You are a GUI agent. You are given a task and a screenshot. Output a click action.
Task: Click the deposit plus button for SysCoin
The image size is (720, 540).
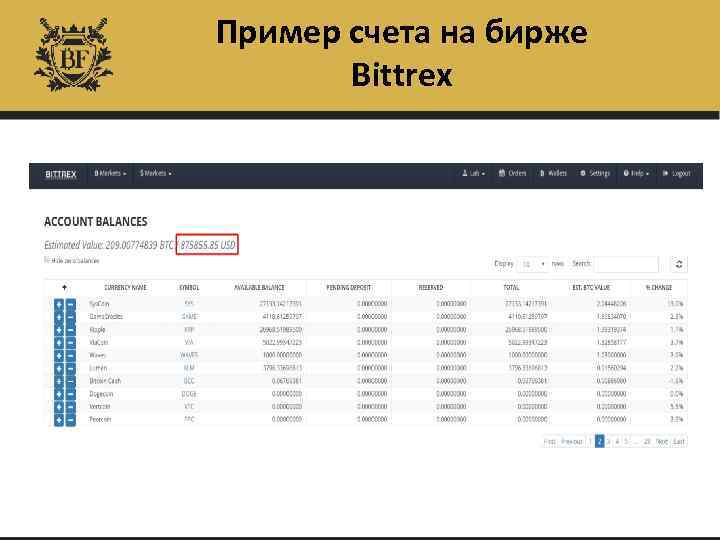59,304
